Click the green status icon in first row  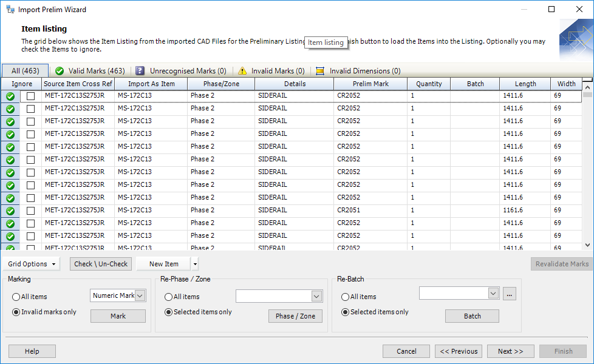(10, 96)
